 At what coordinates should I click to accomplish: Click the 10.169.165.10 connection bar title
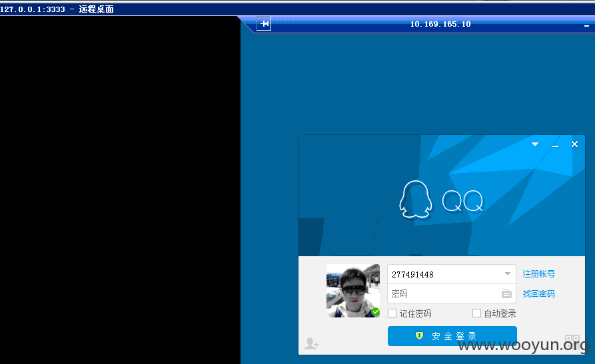[440, 24]
